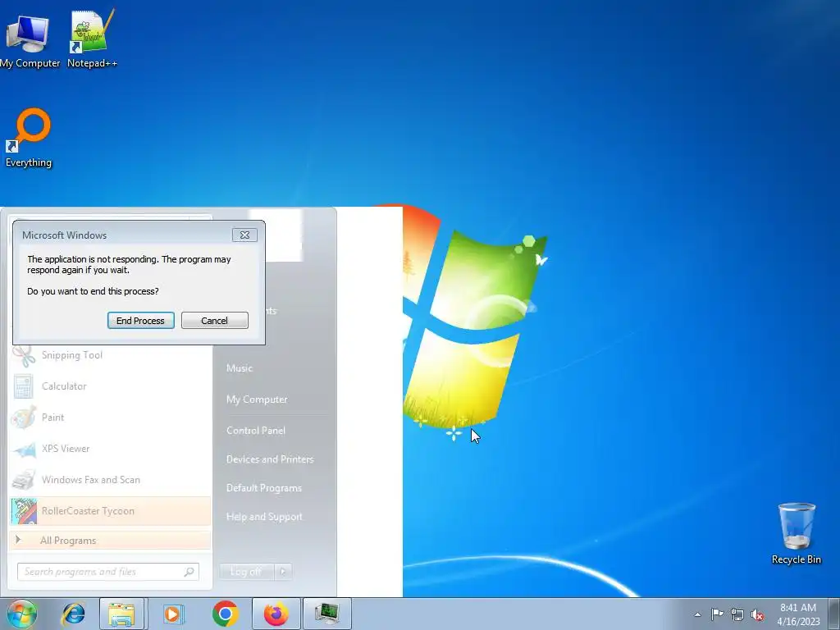The width and height of the screenshot is (840, 630).
Task: Click the Start orb button
Action: (21, 614)
